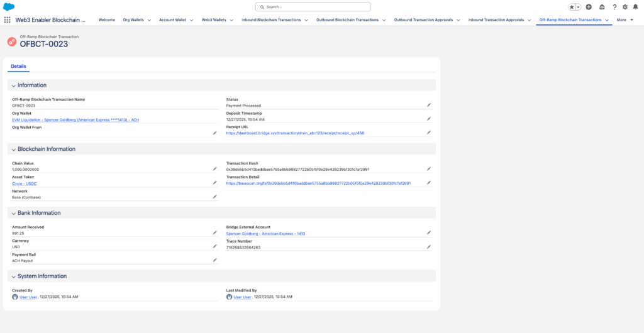Open the favorites list dropdown arrow
This screenshot has height=333, width=644.
click(578, 7)
